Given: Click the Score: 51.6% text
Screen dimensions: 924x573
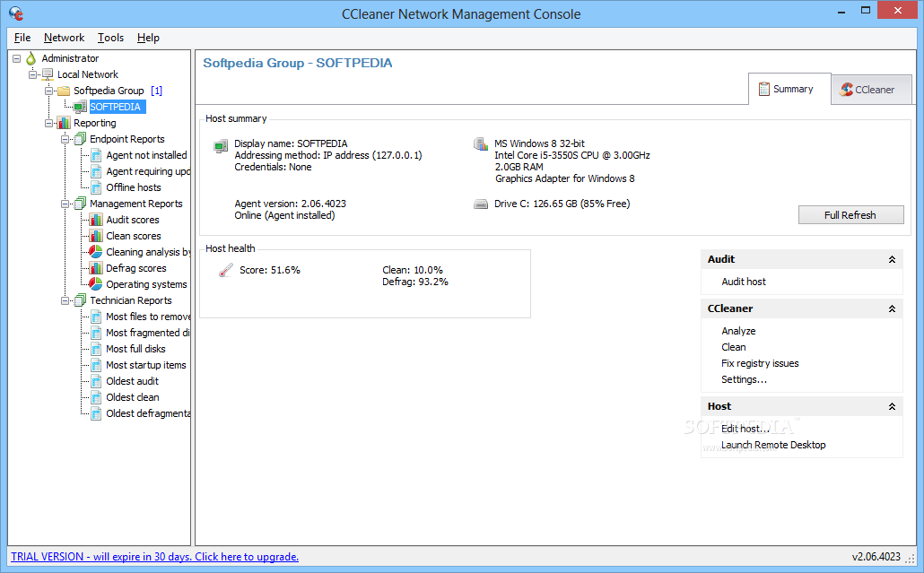Looking at the screenshot, I should 270,270.
